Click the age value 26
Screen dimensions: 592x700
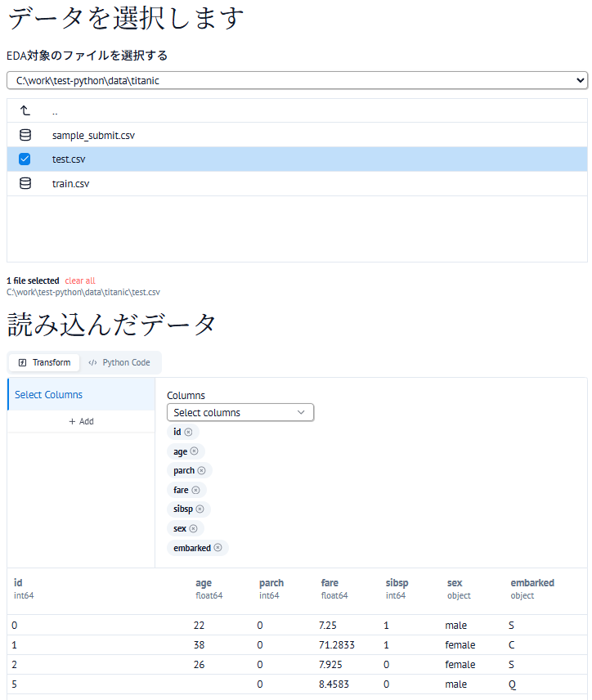pos(200,665)
